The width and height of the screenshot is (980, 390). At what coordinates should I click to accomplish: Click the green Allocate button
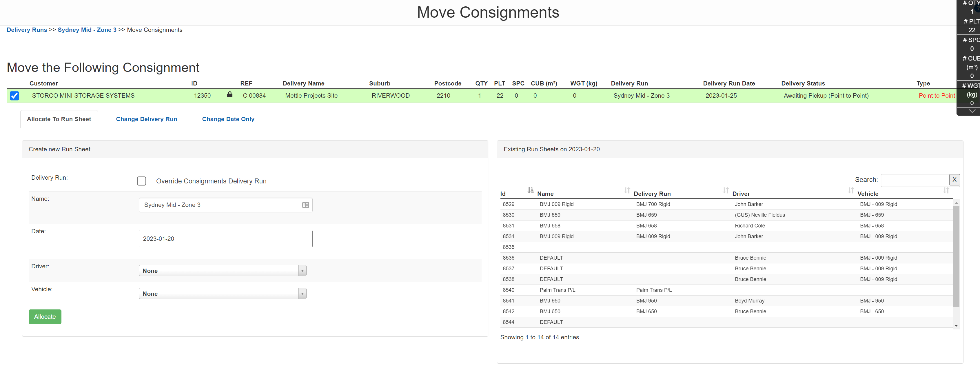45,317
